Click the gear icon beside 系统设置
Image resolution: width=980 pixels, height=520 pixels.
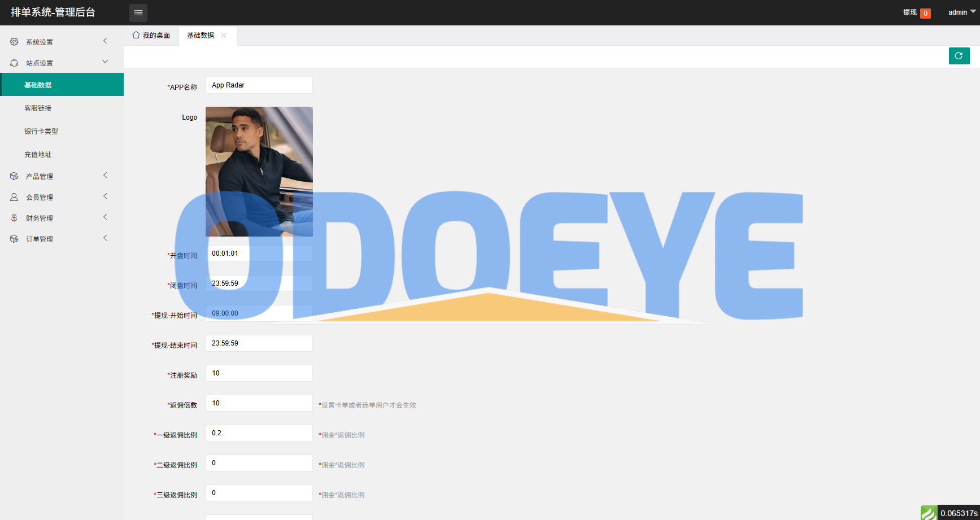coord(14,42)
